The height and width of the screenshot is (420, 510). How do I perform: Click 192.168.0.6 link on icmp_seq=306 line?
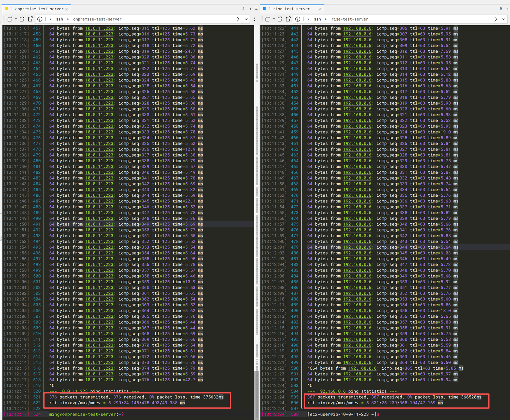[357, 28]
